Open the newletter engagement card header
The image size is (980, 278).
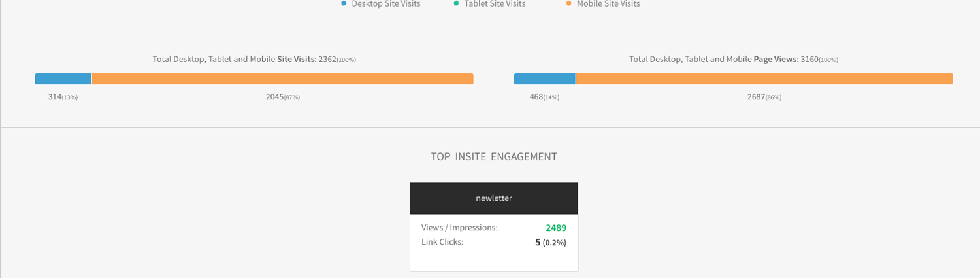494,198
